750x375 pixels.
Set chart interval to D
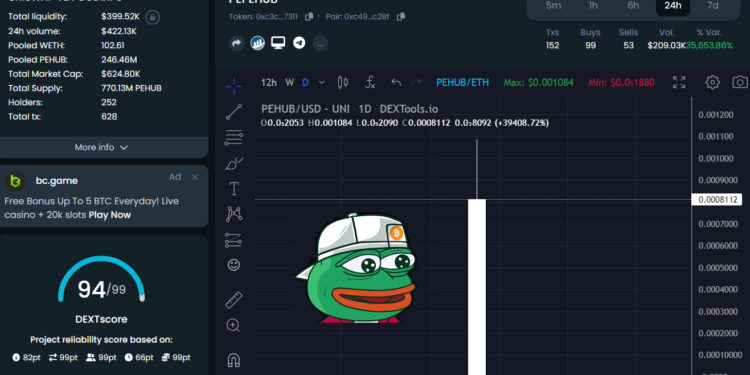(305, 82)
